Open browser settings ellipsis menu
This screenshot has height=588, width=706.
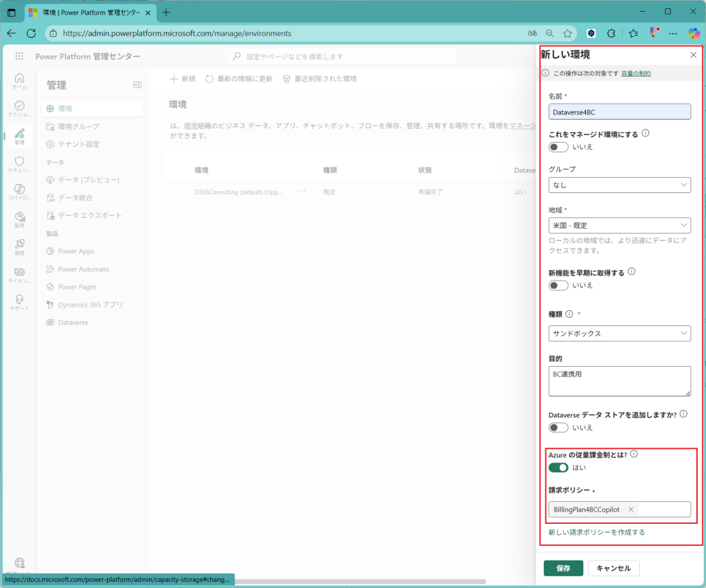[673, 33]
